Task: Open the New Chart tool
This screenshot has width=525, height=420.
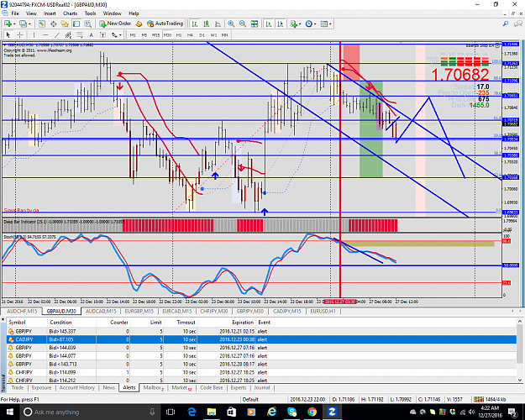Action: [x=8, y=24]
